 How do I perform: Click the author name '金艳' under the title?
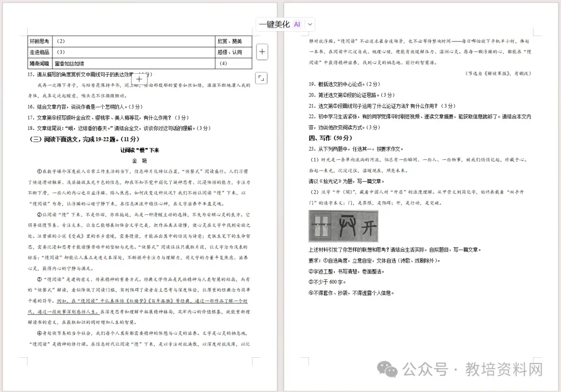click(140, 160)
